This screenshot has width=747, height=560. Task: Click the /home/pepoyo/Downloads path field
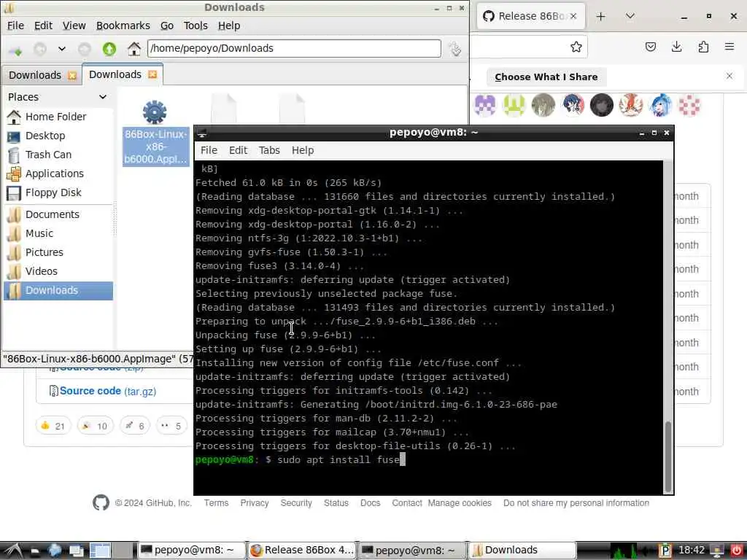tap(294, 49)
